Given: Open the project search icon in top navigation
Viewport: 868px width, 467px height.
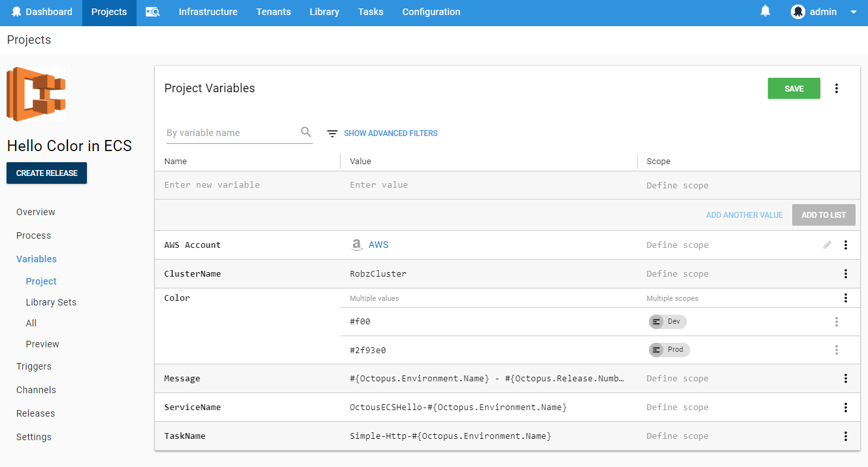Looking at the screenshot, I should 152,12.
